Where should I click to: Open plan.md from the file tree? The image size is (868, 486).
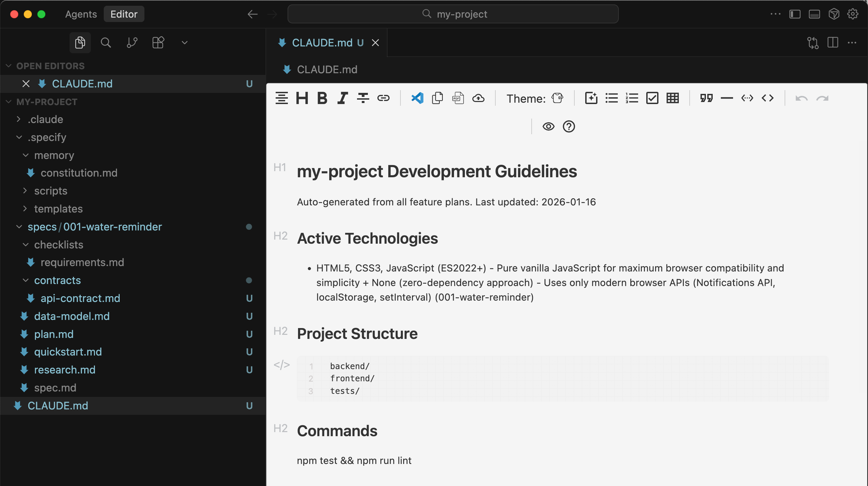pyautogui.click(x=54, y=334)
